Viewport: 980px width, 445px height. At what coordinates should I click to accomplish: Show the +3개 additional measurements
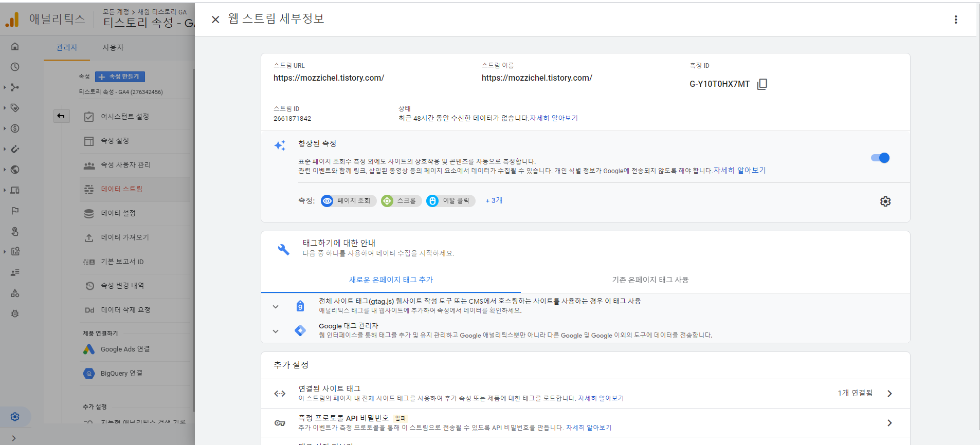(494, 200)
